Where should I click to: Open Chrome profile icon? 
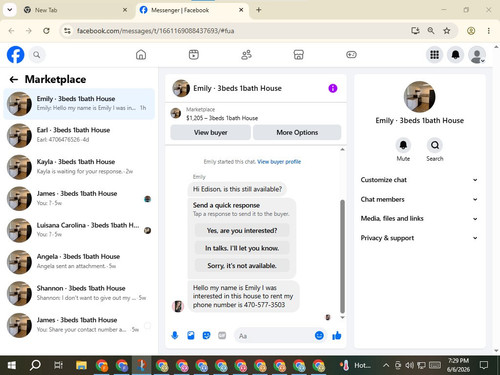pos(471,31)
